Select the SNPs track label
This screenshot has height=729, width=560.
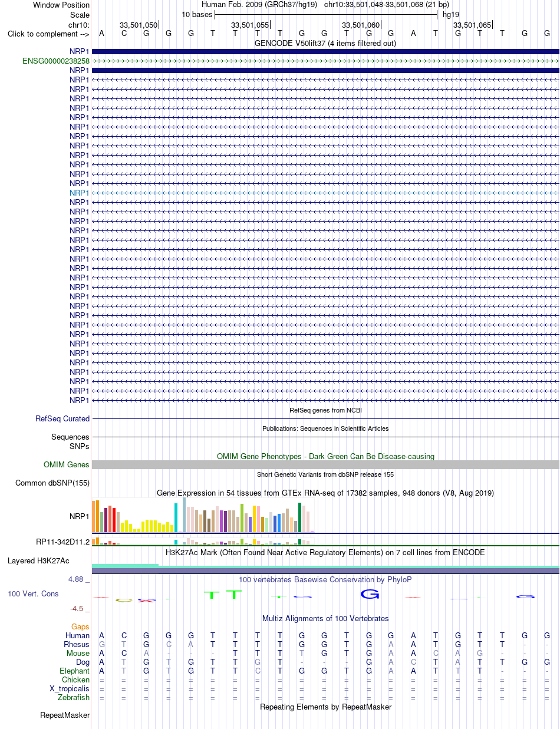(x=80, y=446)
